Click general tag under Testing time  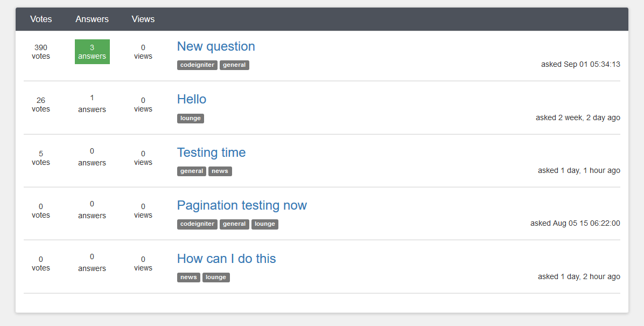click(x=191, y=171)
